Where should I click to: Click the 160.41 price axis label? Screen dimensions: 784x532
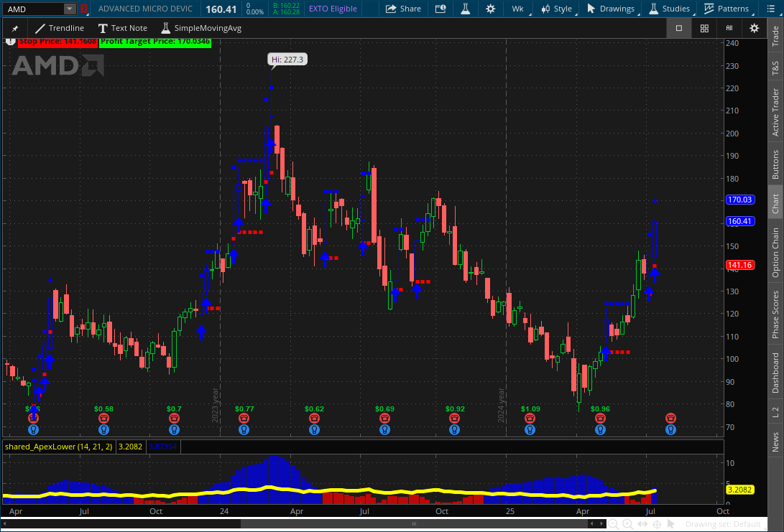pos(739,221)
